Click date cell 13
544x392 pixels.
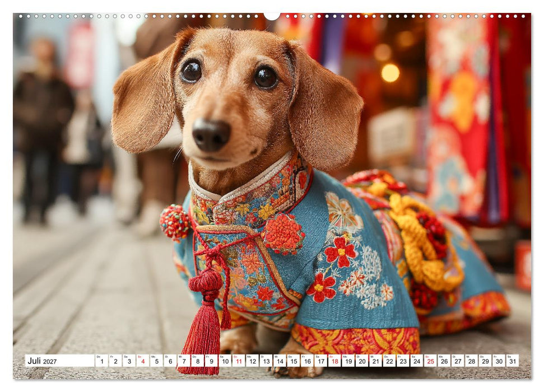[266, 361]
